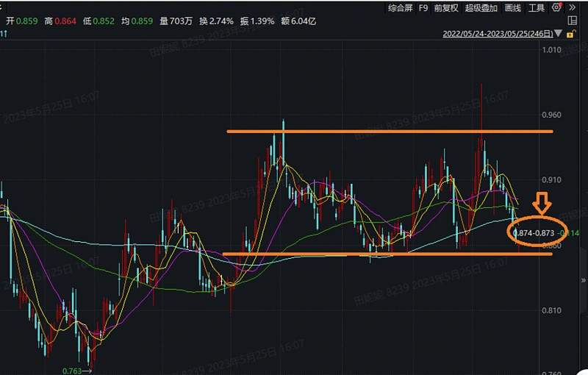Open the 工具 tools menu
Viewport: 588px width, 375px height.
tap(537, 8)
